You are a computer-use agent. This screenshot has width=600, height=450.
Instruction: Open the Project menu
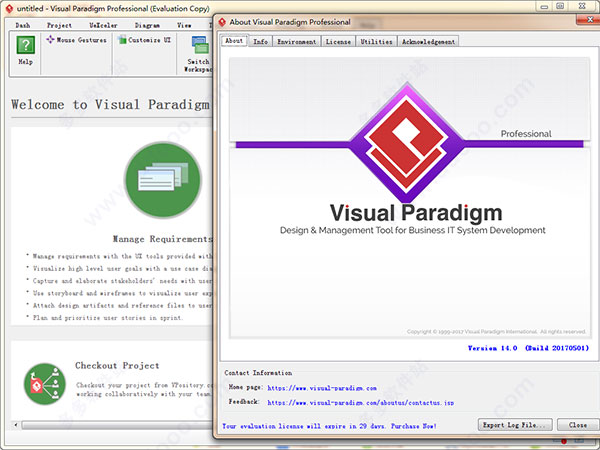pos(59,26)
